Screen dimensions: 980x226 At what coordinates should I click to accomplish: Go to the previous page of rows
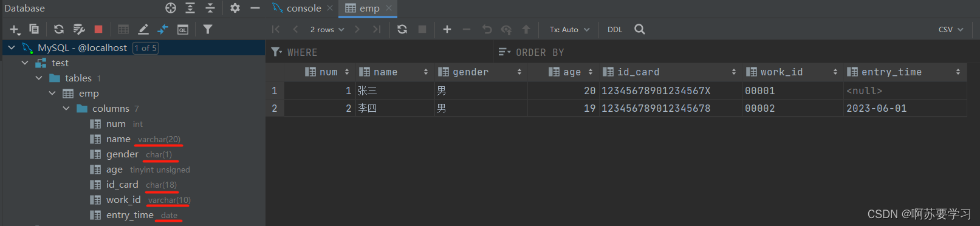pyautogui.click(x=296, y=29)
